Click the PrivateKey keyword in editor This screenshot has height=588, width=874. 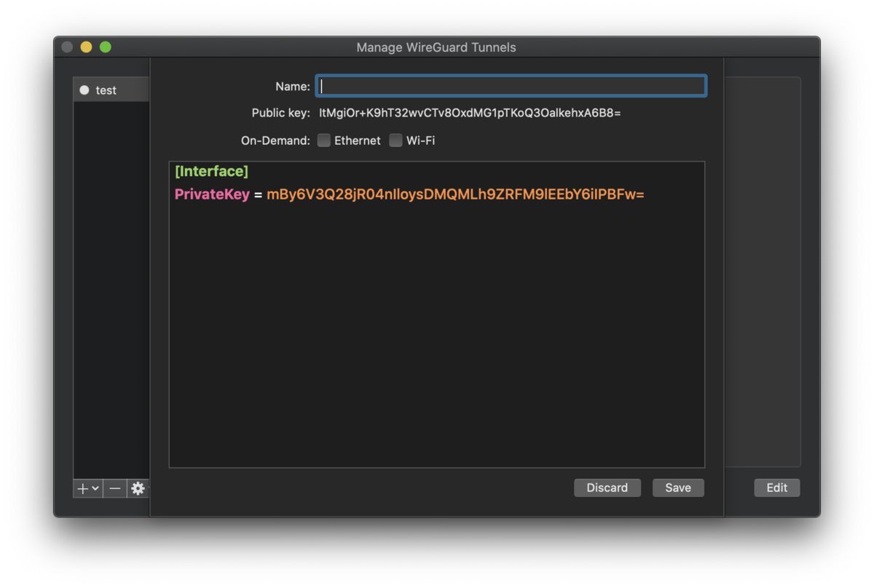[x=212, y=194]
